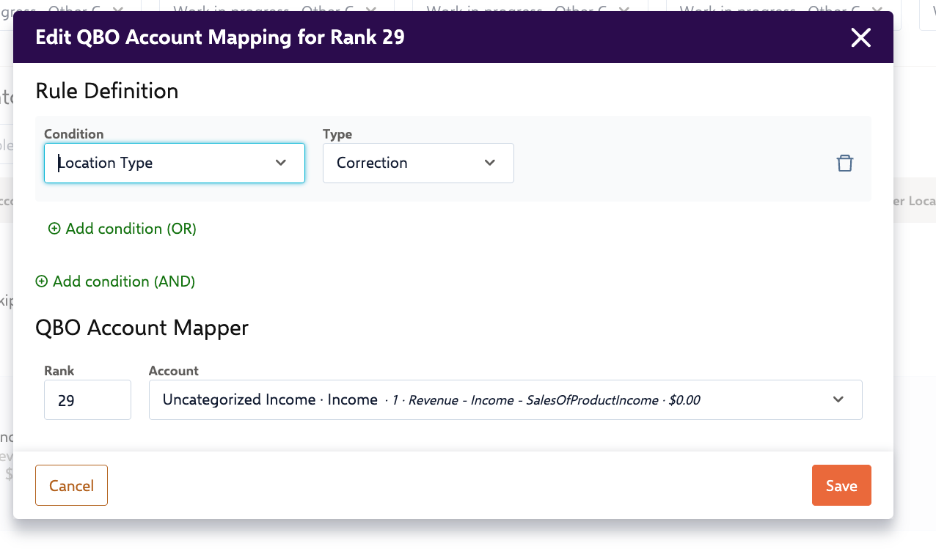The width and height of the screenshot is (936, 560).
Task: Switch to the second Work in progress tab
Action: click(x=266, y=10)
